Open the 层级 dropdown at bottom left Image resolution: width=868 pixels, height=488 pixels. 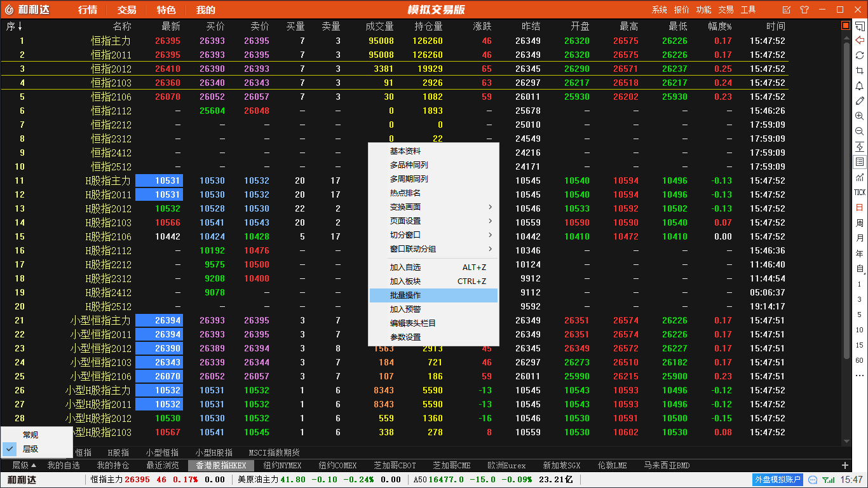pyautogui.click(x=24, y=466)
